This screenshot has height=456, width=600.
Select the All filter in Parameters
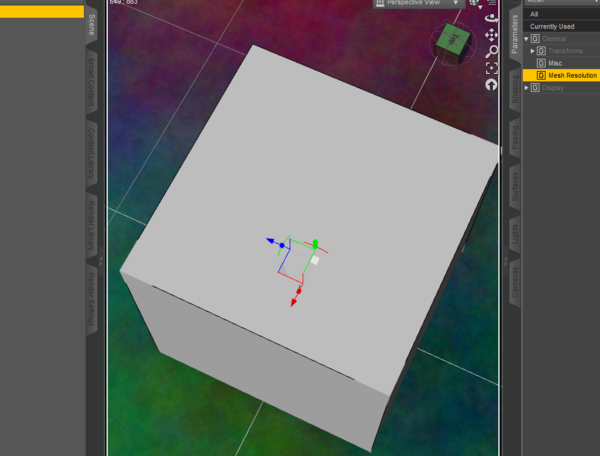561,14
